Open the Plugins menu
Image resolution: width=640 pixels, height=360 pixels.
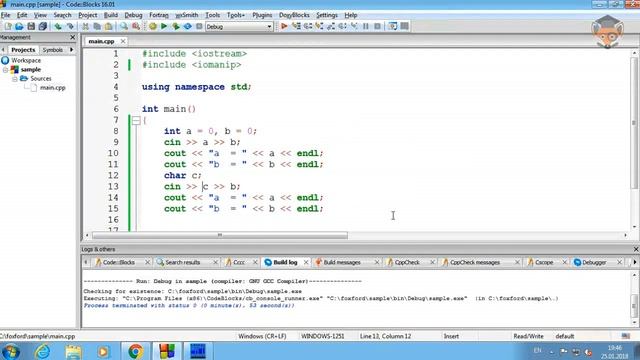point(262,15)
